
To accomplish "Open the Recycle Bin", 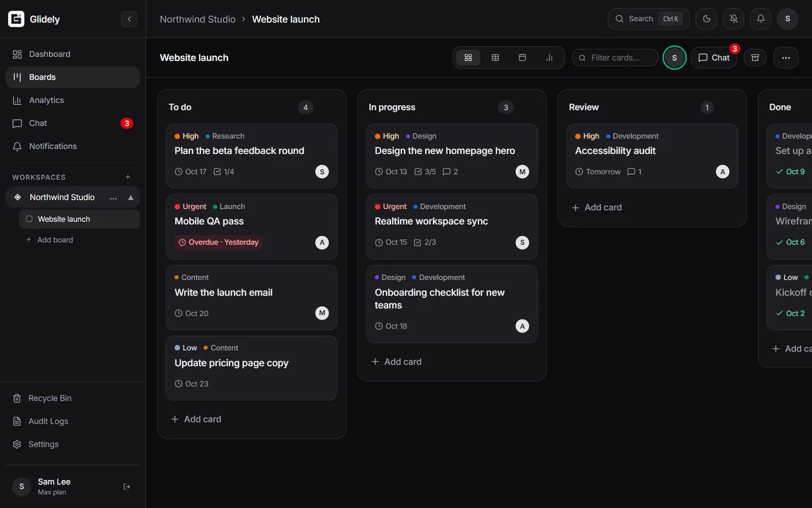I will [73, 398].
